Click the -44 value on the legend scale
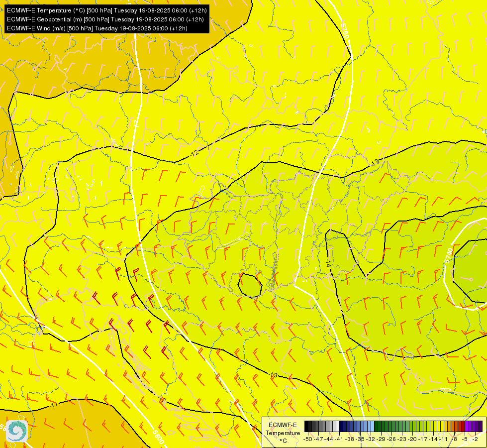 pyautogui.click(x=329, y=439)
